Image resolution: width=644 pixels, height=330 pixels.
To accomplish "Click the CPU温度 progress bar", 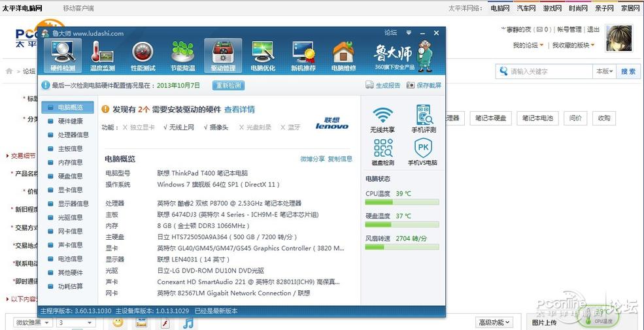I will click(x=402, y=203).
